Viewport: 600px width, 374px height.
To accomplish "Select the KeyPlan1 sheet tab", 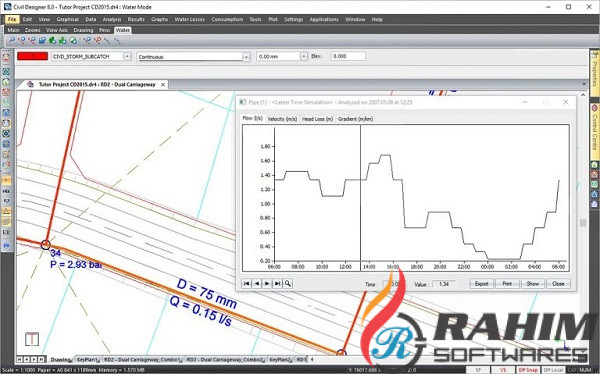I will pos(88,360).
